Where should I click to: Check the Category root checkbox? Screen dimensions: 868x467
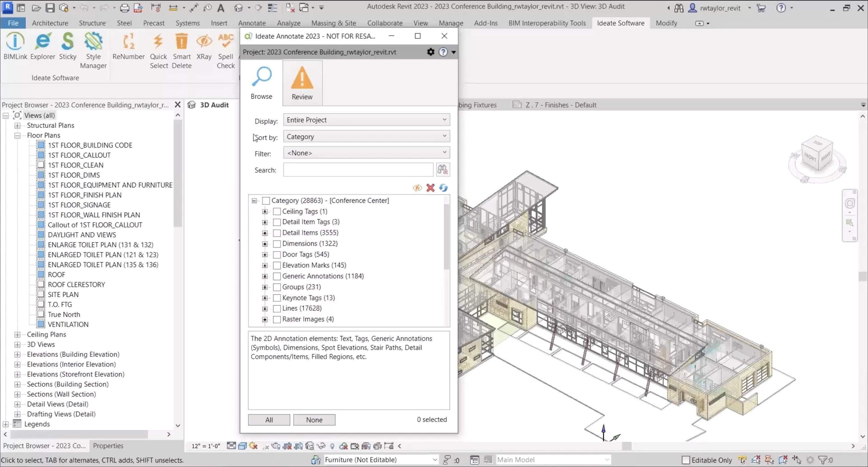266,201
